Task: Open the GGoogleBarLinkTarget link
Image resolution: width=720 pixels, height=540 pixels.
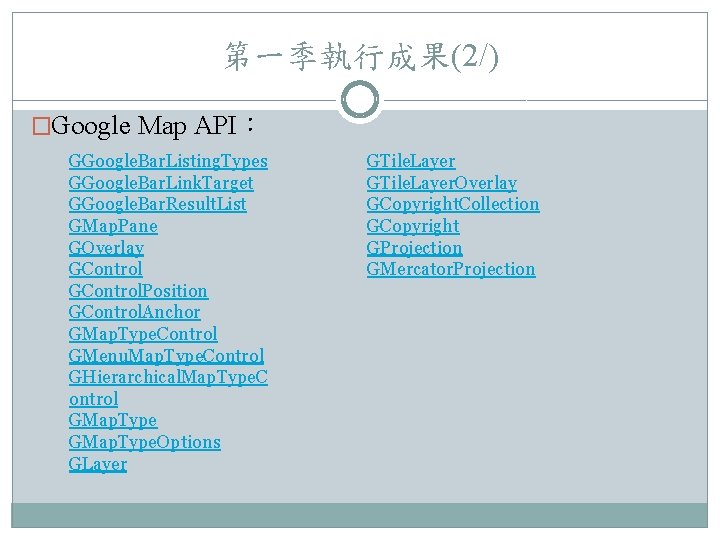Action: 161,183
